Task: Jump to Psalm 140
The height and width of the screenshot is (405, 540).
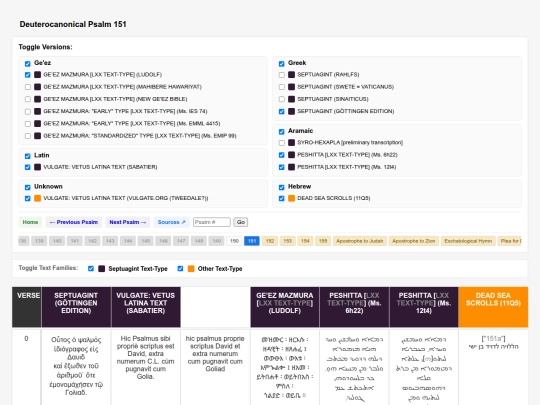Action: tap(57, 241)
